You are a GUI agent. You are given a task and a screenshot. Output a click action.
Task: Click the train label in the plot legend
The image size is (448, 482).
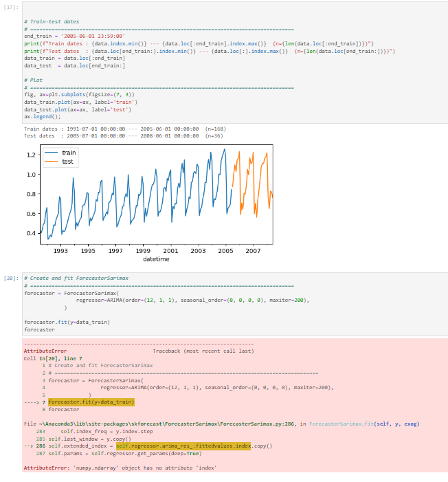[x=69, y=153]
